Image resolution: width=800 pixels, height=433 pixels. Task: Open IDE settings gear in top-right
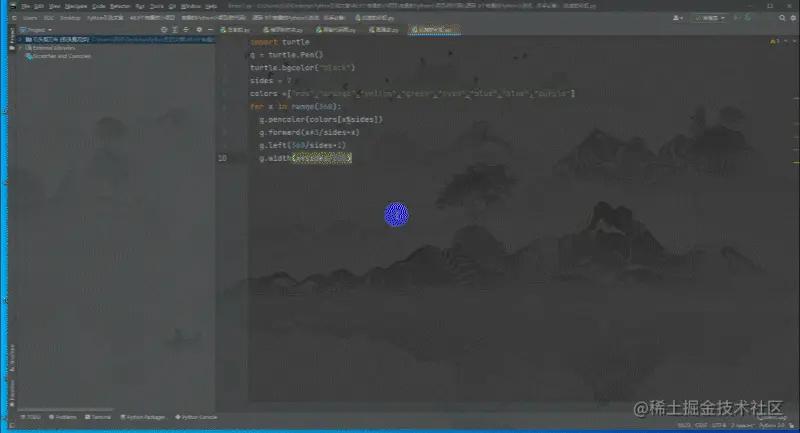click(x=793, y=18)
